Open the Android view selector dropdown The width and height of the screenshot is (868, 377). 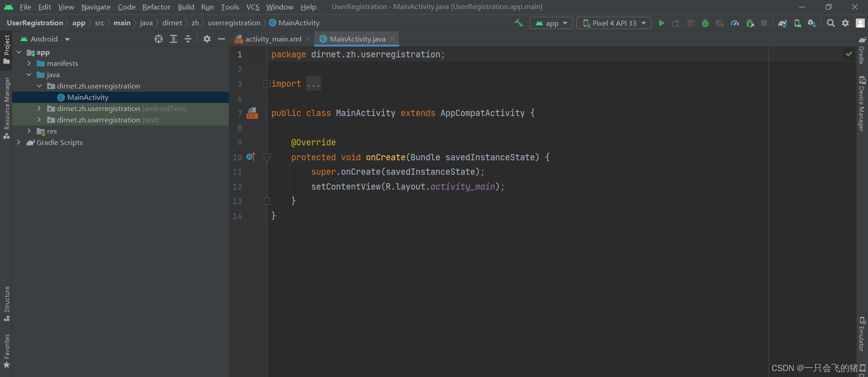(45, 39)
